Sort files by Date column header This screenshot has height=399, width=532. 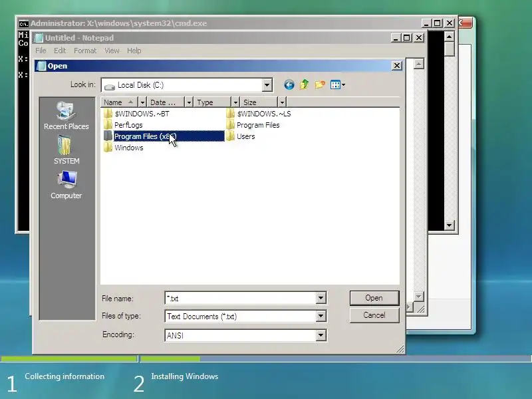tap(166, 102)
